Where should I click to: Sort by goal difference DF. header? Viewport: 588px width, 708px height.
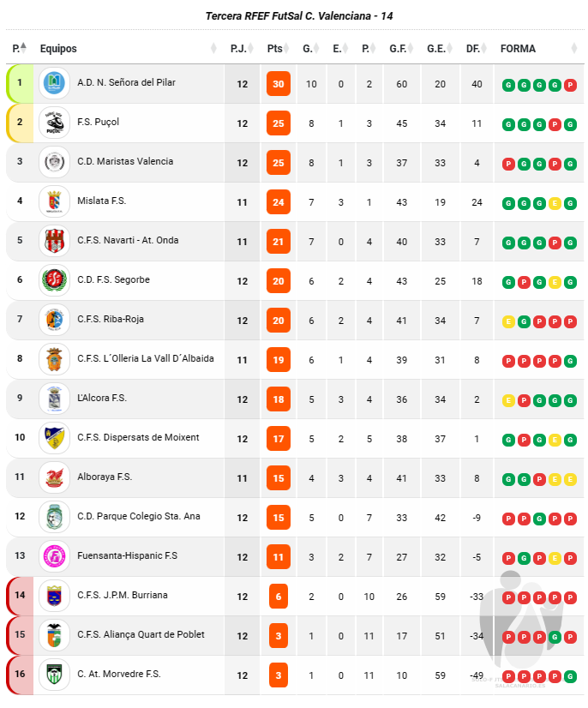point(473,48)
